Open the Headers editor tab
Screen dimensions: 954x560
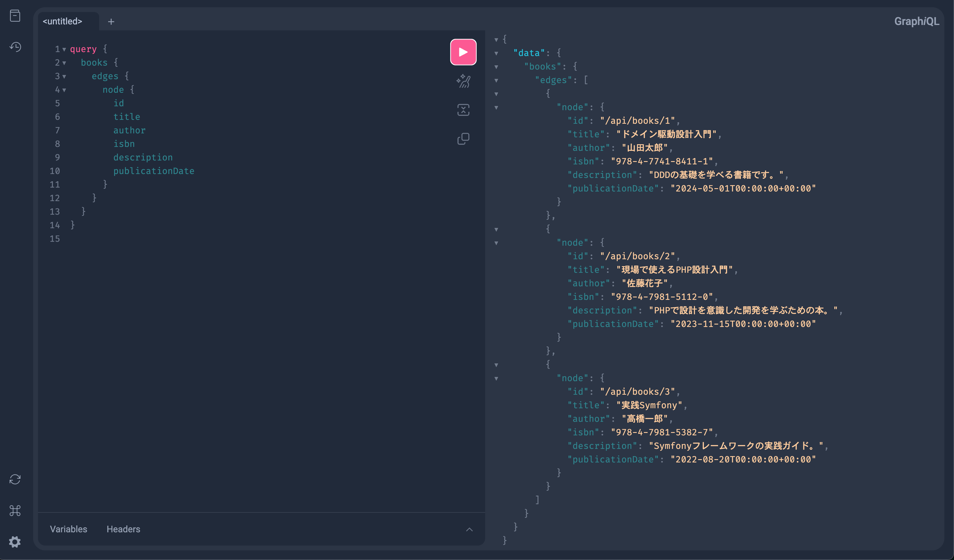(124, 529)
